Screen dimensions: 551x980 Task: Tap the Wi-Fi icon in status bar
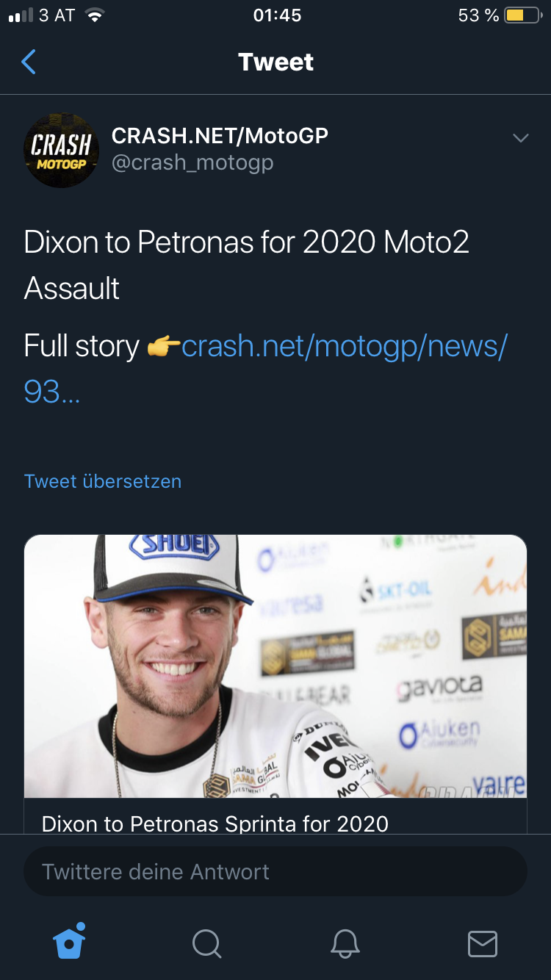coord(94,15)
